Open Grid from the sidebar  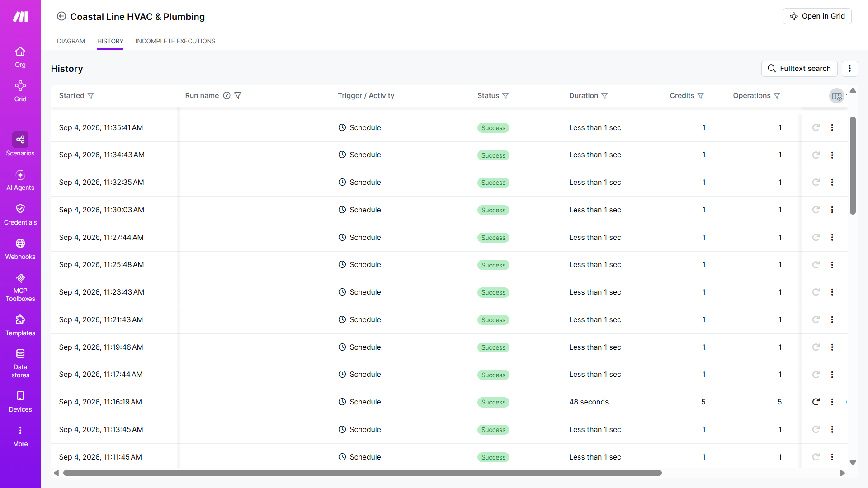coord(20,91)
